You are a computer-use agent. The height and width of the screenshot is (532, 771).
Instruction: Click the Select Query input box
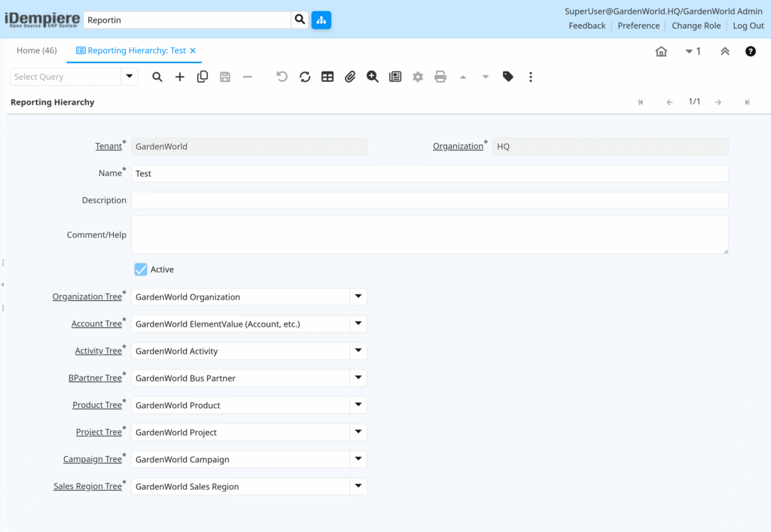[x=66, y=77]
